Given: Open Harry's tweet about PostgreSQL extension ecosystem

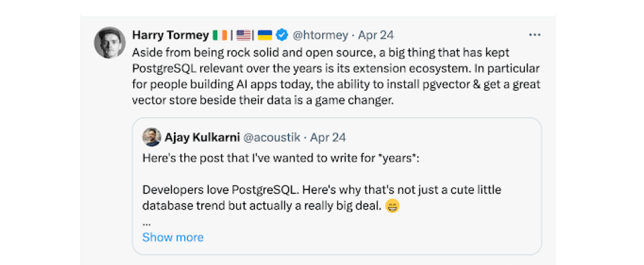Looking at the screenshot, I should pyautogui.click(x=335, y=67).
